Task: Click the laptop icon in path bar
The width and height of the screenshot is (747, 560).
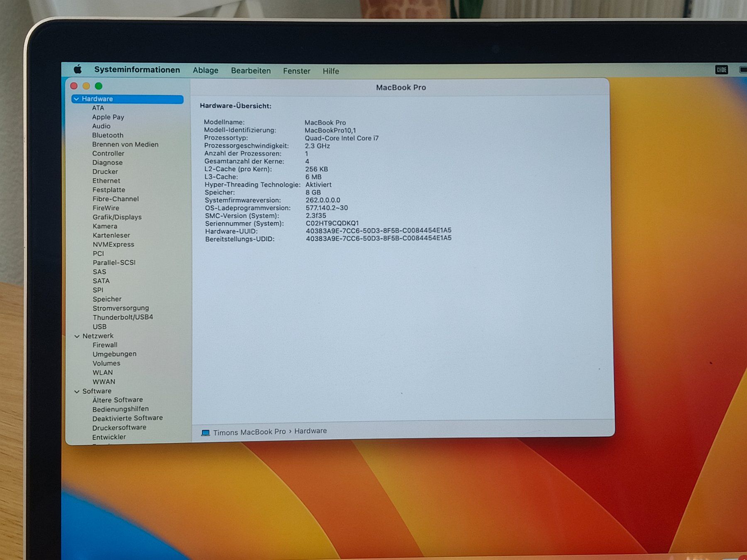Action: click(x=205, y=433)
